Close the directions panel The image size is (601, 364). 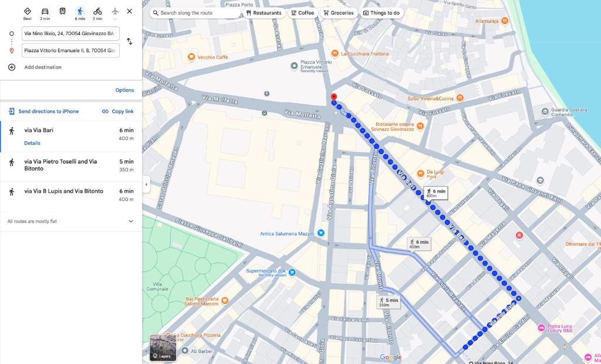(x=130, y=11)
